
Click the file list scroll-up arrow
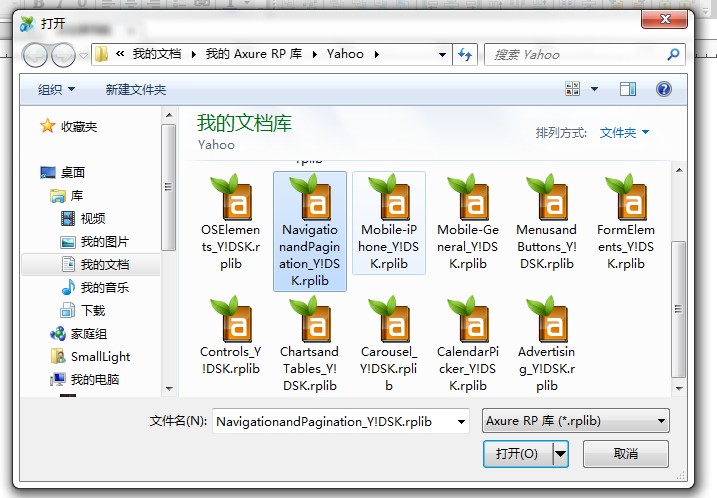[679, 170]
